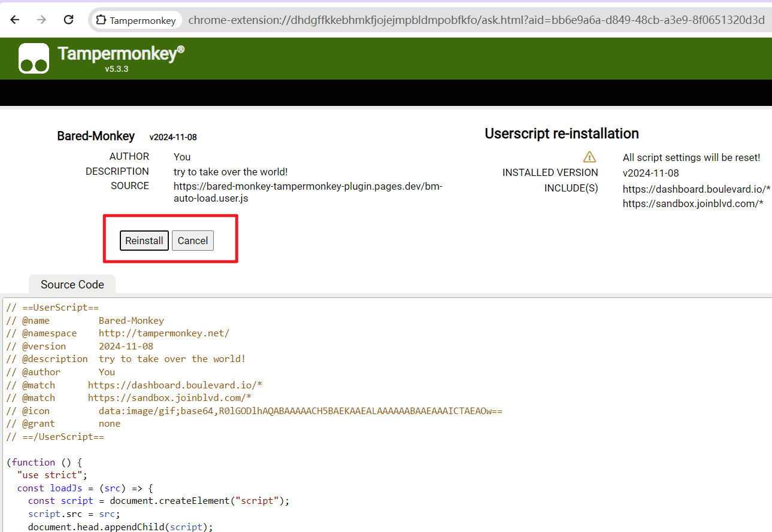Click the browser back arrow
Screen dimensions: 772x532
[x=14, y=19]
